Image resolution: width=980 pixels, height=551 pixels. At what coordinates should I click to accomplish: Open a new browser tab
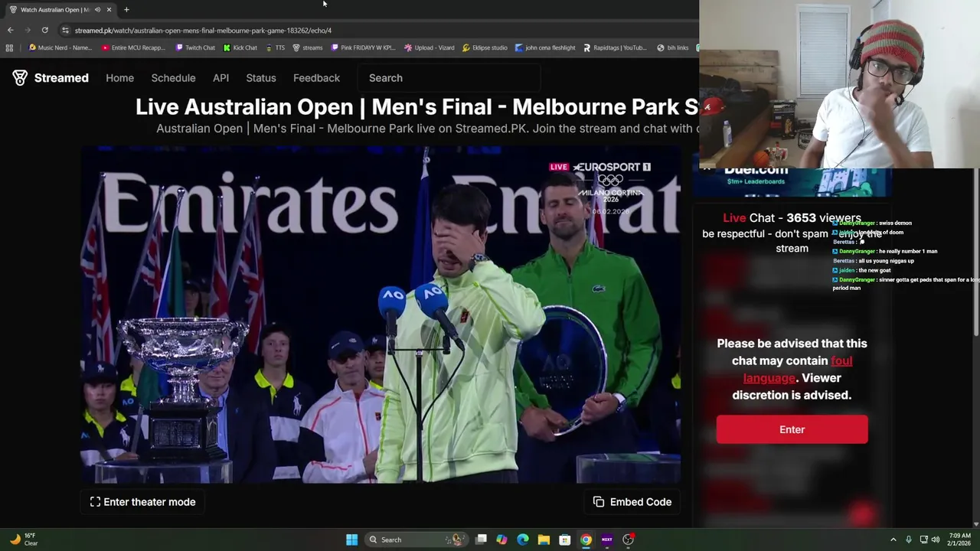tap(126, 10)
